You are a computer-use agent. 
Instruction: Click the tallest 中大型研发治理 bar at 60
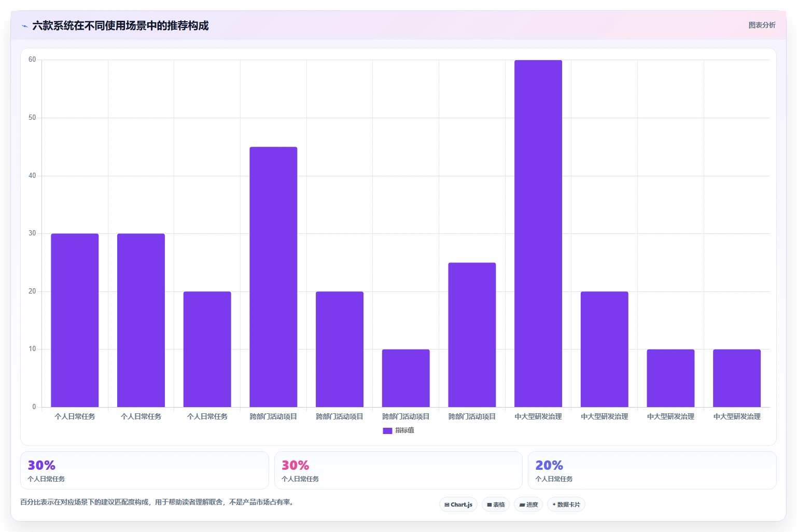538,233
